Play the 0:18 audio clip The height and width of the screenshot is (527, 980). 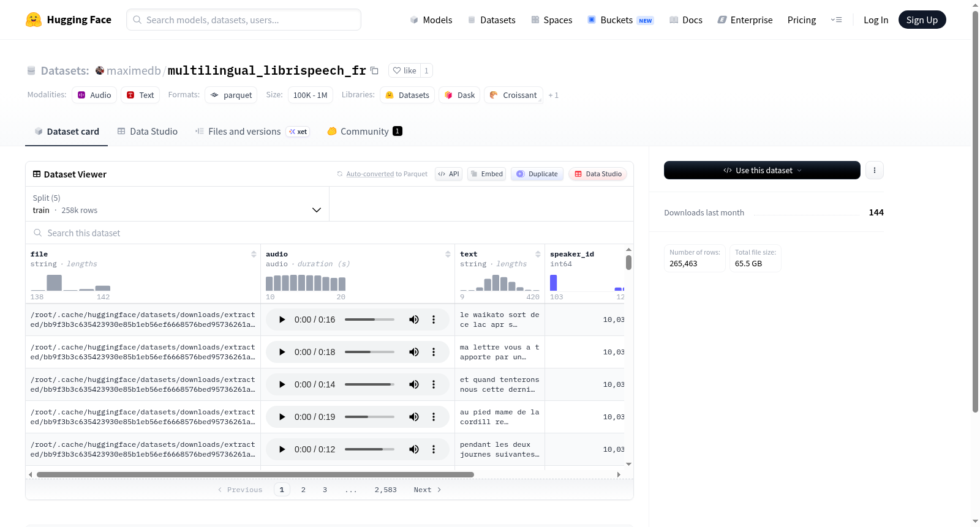coord(282,352)
